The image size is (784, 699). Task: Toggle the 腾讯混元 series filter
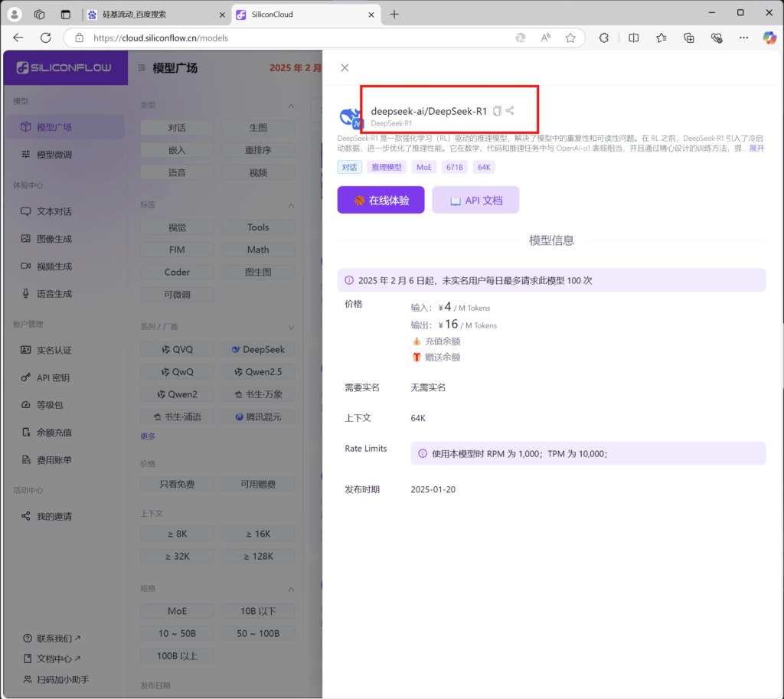pyautogui.click(x=258, y=417)
